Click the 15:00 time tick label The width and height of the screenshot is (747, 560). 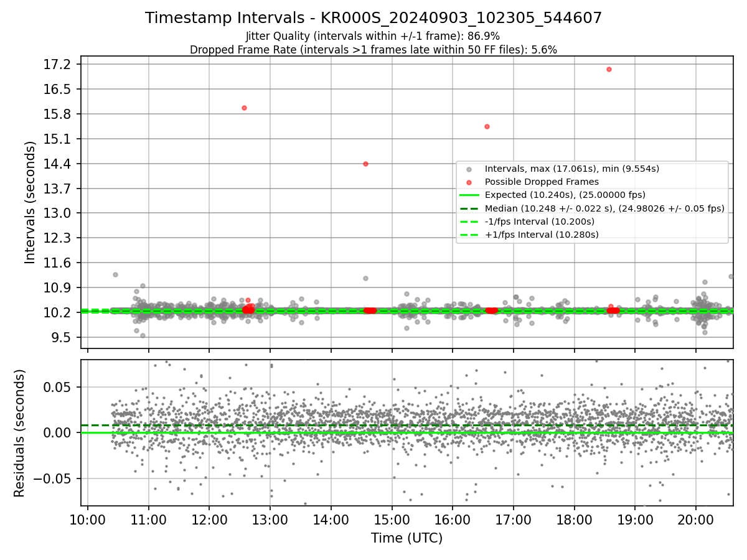coord(392,520)
